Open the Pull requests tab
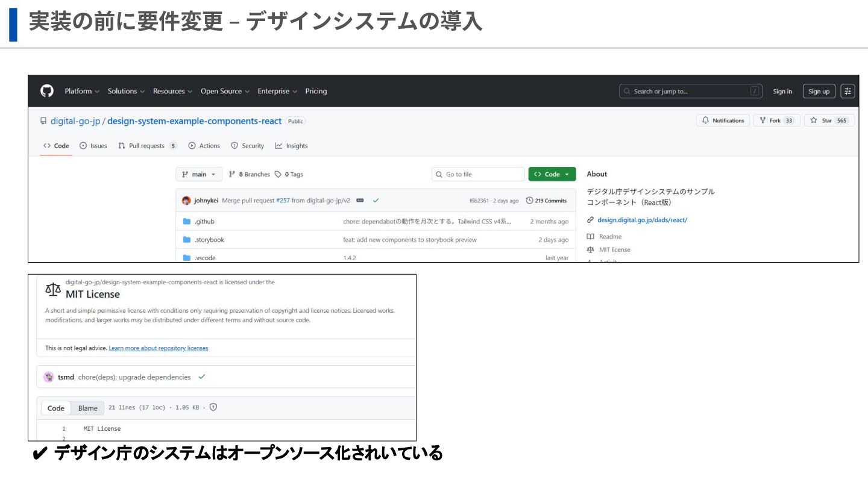This screenshot has height=488, width=868. (147, 146)
